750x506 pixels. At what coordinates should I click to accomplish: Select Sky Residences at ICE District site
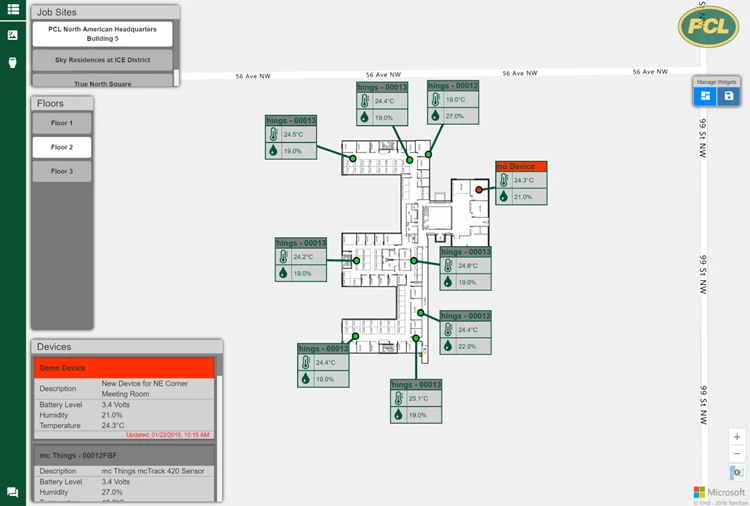click(x=102, y=60)
